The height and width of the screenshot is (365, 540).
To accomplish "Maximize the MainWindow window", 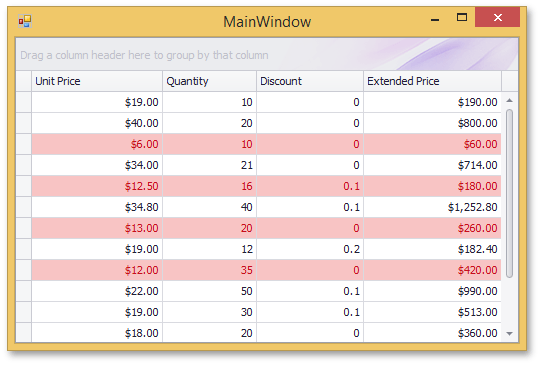I will coord(462,18).
